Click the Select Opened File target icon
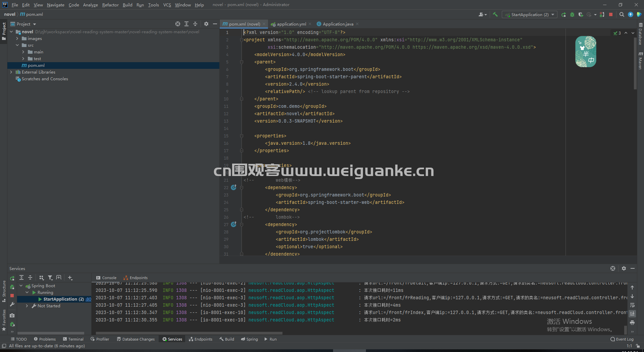 (178, 24)
